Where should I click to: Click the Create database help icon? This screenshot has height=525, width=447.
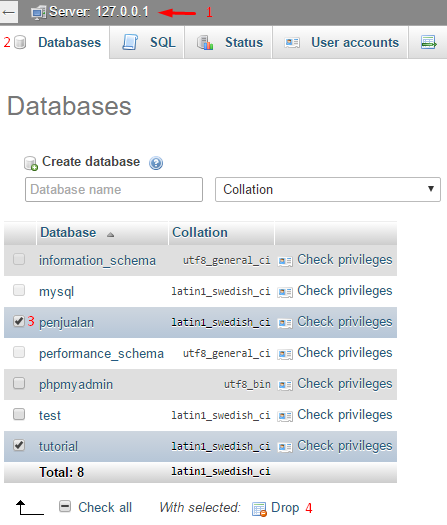pos(156,163)
